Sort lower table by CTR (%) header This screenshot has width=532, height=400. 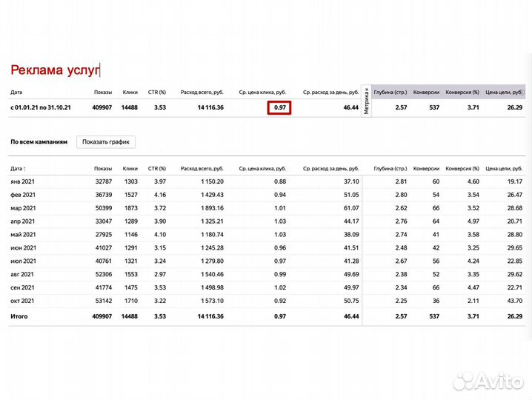[x=156, y=169]
